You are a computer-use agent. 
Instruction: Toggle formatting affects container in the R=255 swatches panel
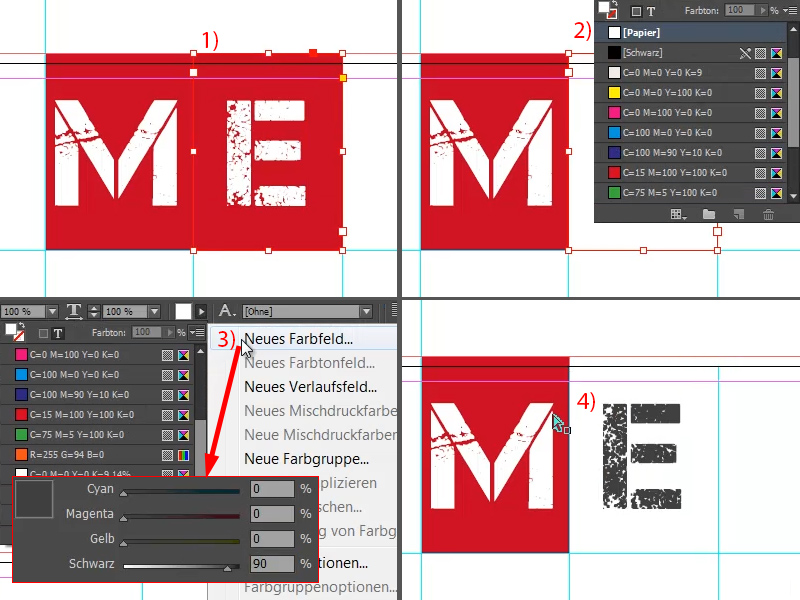pos(43,334)
